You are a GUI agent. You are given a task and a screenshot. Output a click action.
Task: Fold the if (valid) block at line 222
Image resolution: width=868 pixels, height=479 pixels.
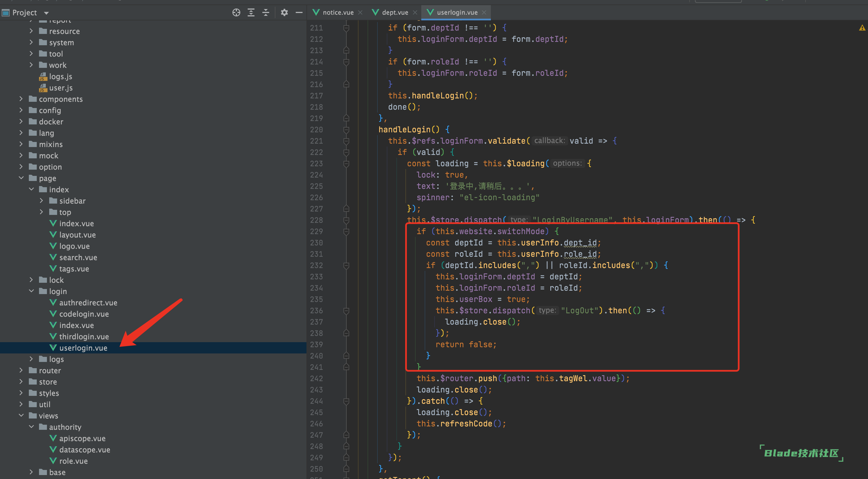(x=346, y=152)
